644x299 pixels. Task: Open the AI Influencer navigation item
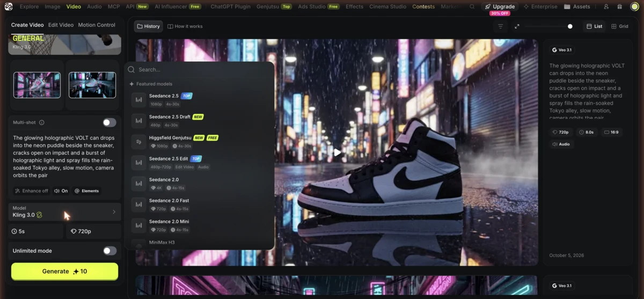(178, 6)
